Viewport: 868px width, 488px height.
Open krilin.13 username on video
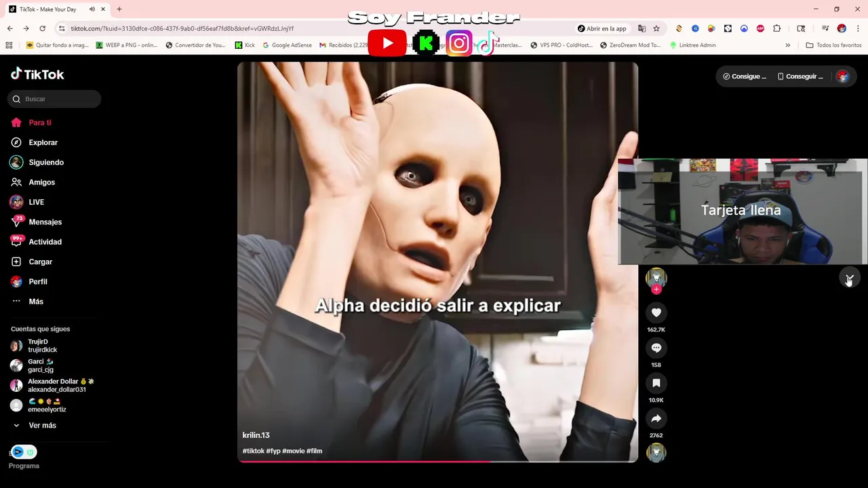tap(256, 435)
